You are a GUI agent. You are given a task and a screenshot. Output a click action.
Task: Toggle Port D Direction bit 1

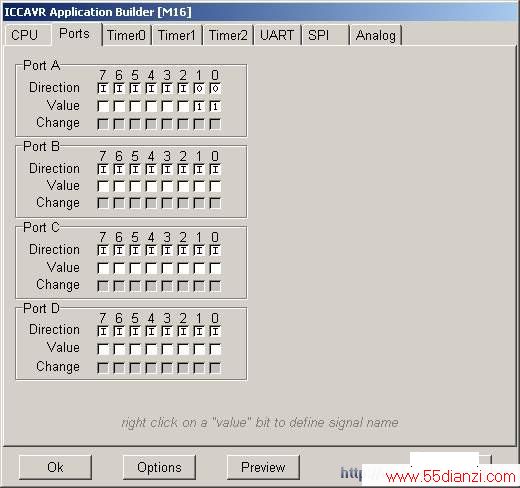pos(199,331)
